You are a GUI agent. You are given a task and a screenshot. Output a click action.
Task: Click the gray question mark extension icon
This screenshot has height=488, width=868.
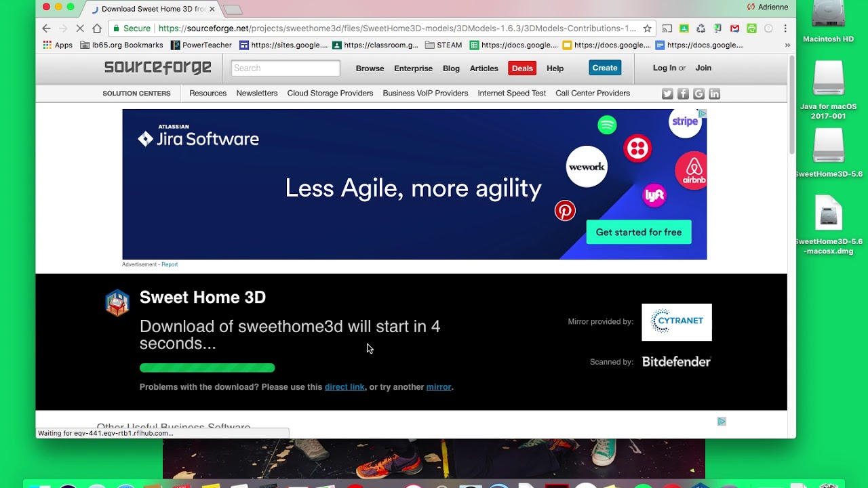tap(768, 28)
